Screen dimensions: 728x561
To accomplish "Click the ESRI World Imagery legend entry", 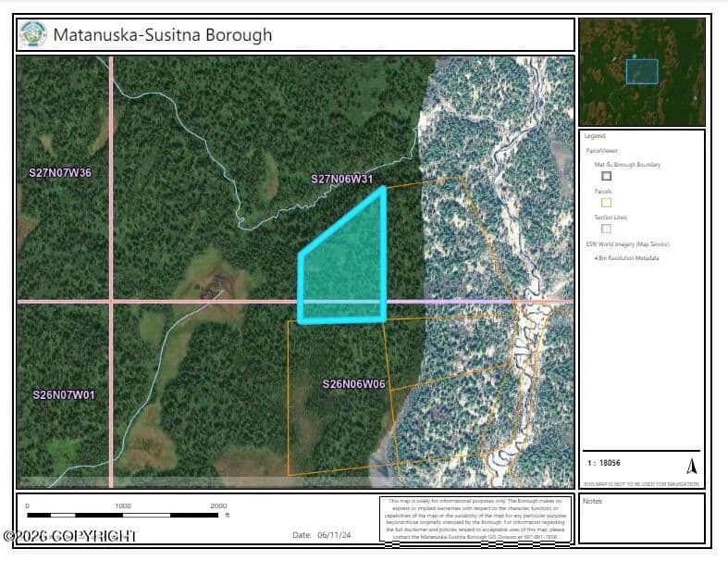I will tap(626, 244).
